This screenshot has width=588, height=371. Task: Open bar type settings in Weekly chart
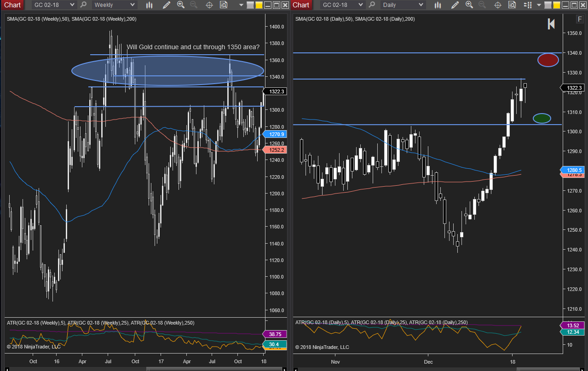point(149,5)
